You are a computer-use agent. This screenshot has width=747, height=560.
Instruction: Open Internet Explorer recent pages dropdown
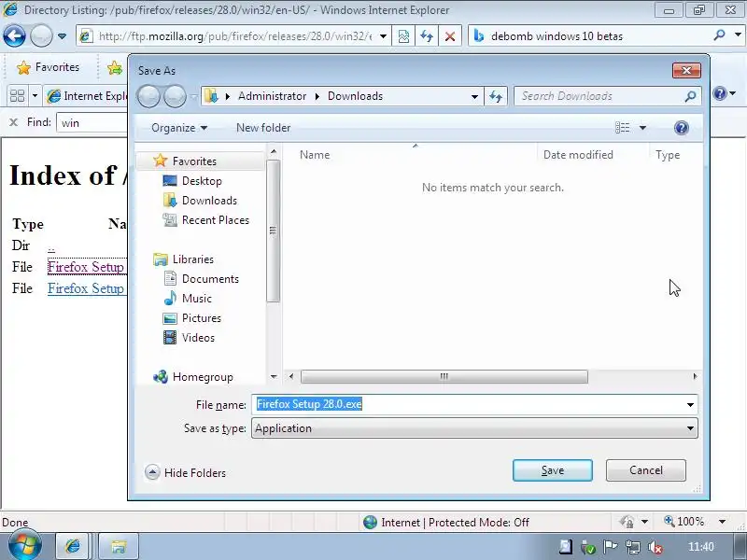62,36
